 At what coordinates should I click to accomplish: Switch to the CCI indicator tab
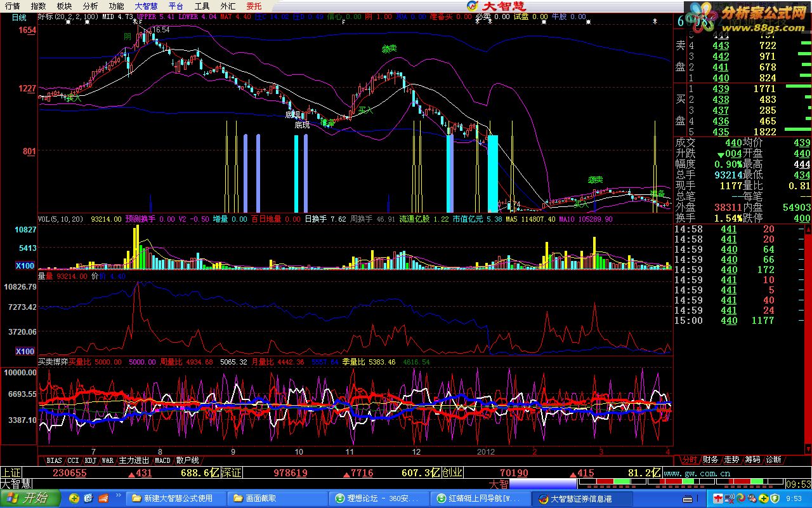coord(74,460)
